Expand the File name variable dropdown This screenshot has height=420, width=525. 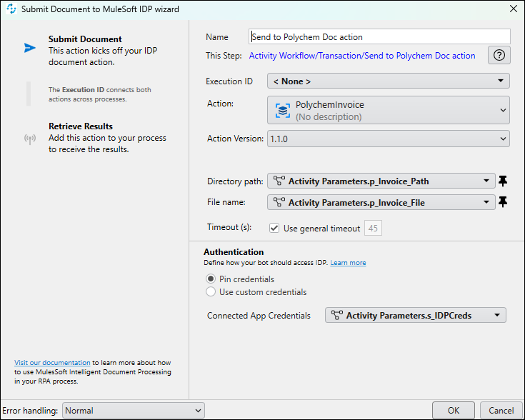tap(486, 202)
